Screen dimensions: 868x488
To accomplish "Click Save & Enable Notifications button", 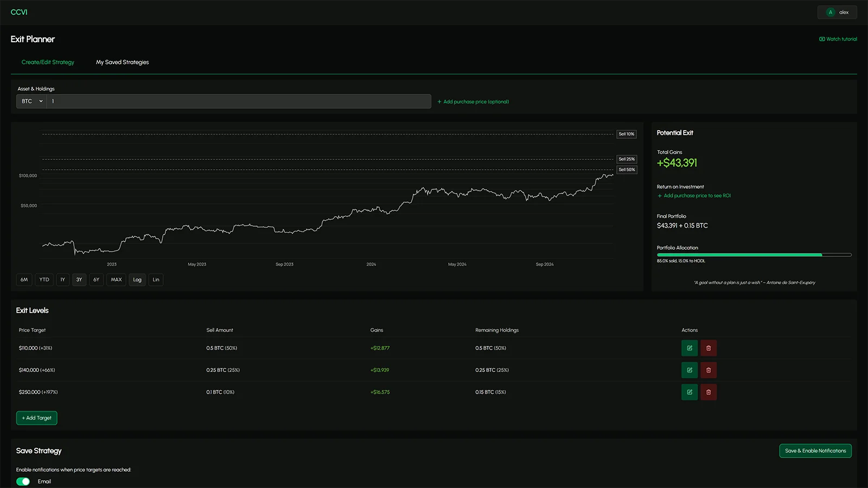I will point(815,451).
